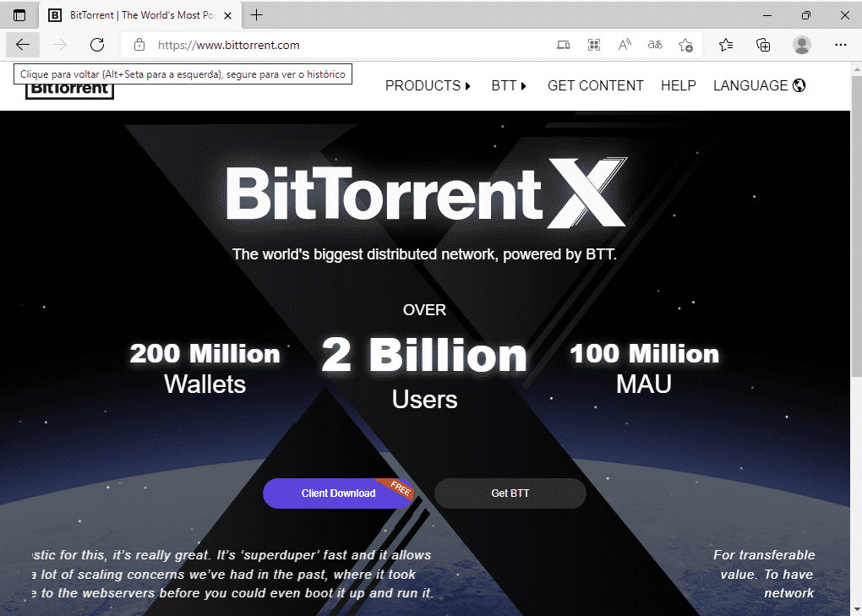862x616 pixels.
Task: Open app available / device icon in address bar
Action: coord(563,45)
